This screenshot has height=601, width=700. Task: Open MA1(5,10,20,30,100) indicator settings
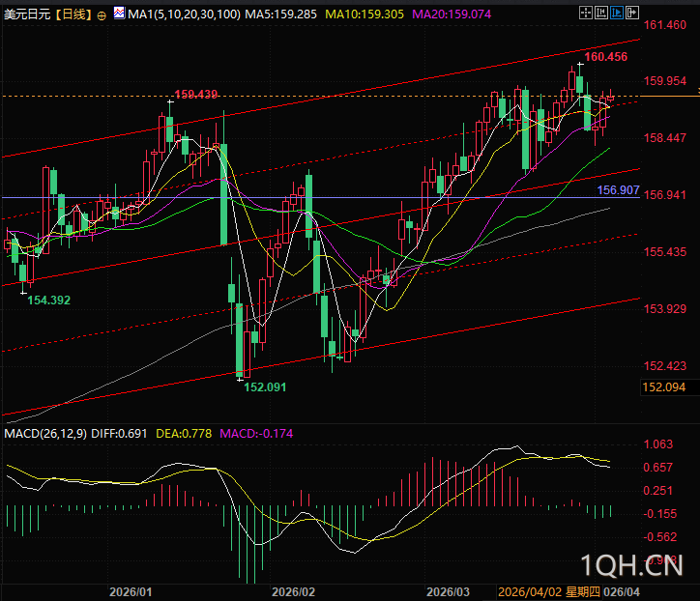(x=184, y=14)
